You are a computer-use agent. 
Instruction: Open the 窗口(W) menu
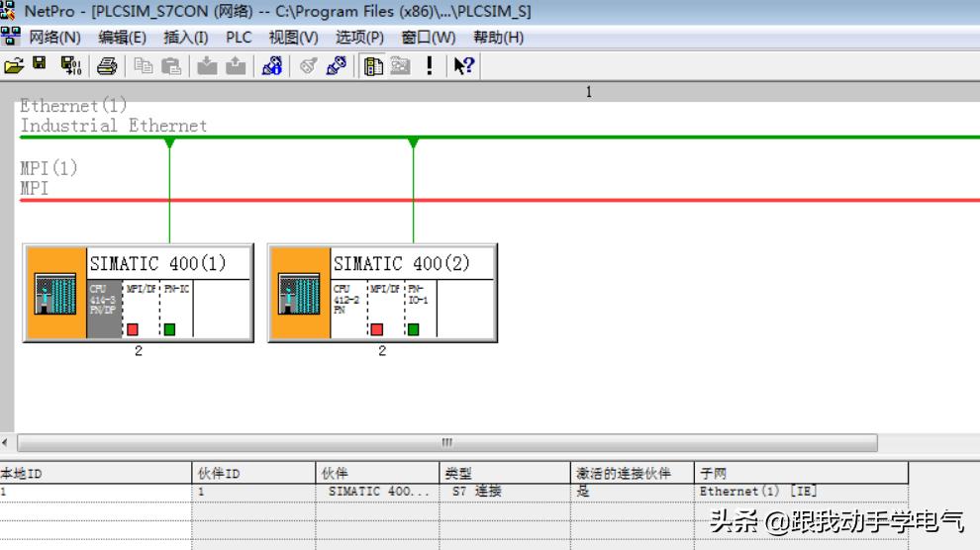[x=428, y=38]
